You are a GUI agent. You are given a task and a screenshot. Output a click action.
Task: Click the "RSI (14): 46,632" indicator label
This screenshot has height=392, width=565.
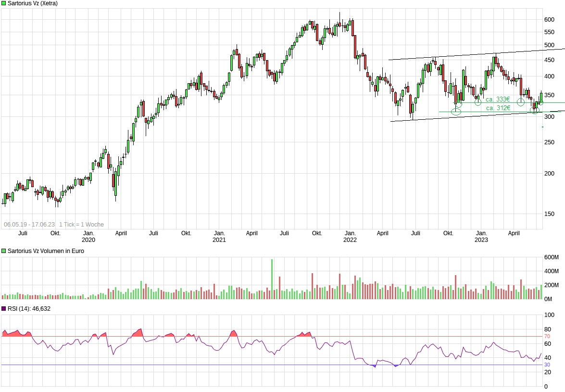[x=29, y=308]
